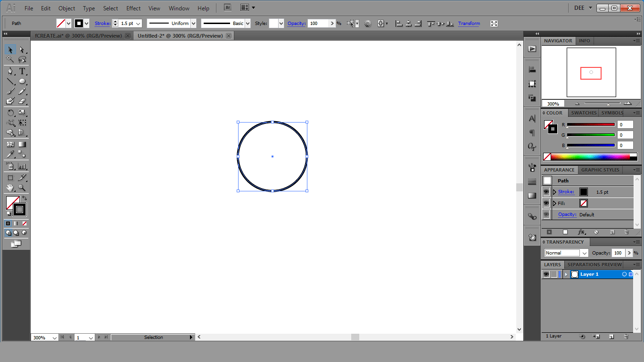
Task: Open the Object menu
Action: [x=66, y=8]
